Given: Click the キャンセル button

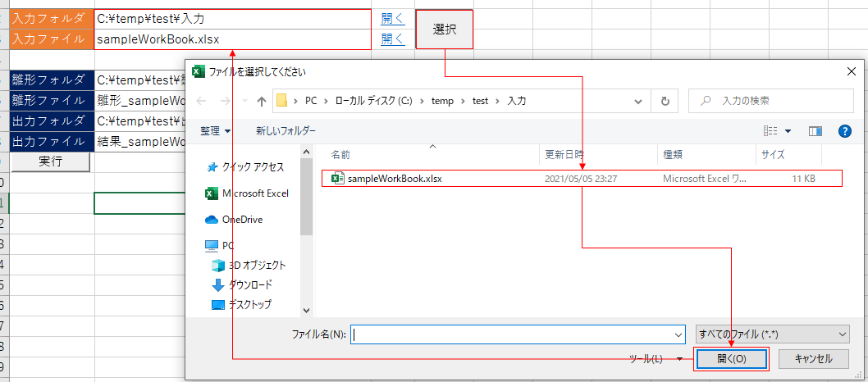Looking at the screenshot, I should coord(813,359).
